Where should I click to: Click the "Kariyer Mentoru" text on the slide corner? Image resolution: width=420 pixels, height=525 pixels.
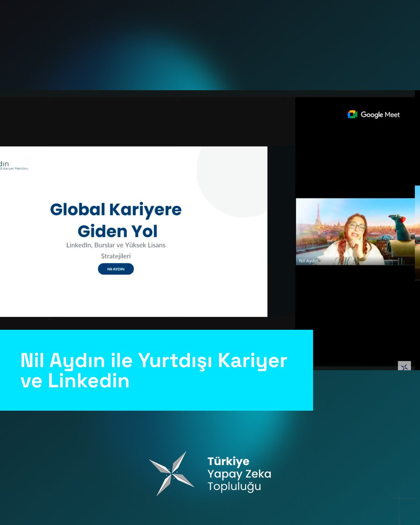tap(15, 168)
